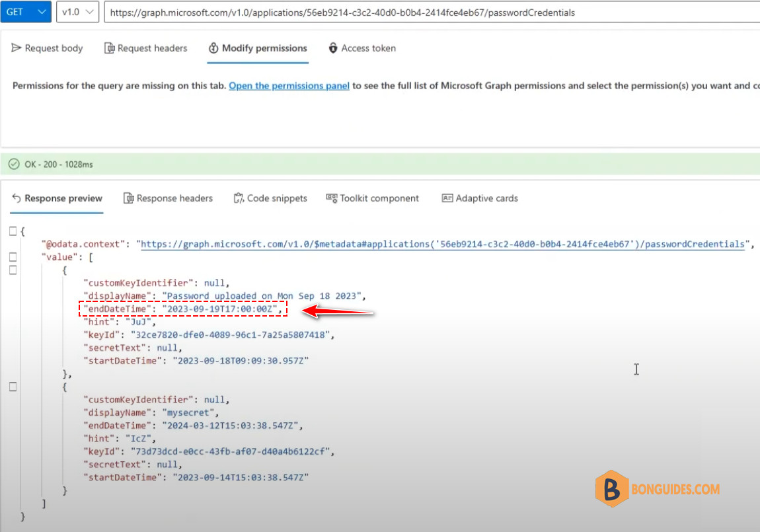
Task: Select the Toolkit component tab
Action: [x=373, y=198]
